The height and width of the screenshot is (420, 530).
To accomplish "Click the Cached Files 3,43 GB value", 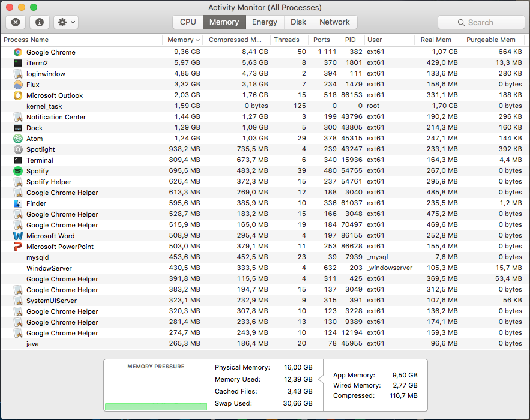I will coord(300,391).
